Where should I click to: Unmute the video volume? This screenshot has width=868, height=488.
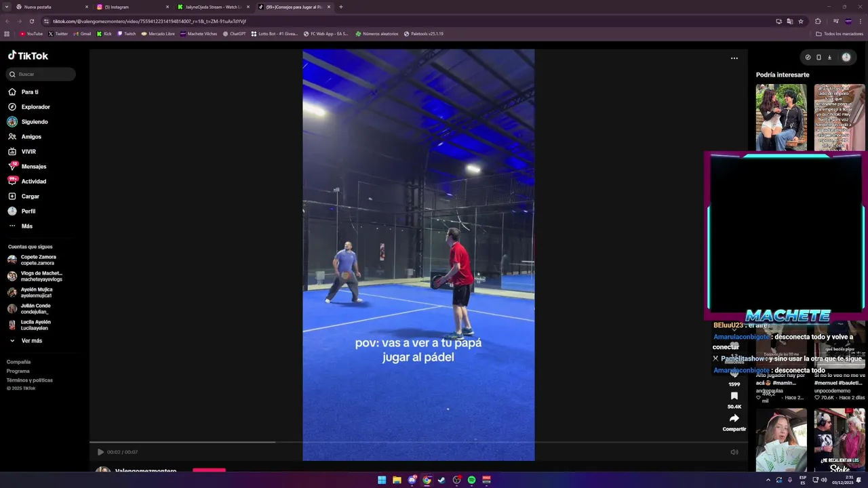734,452
